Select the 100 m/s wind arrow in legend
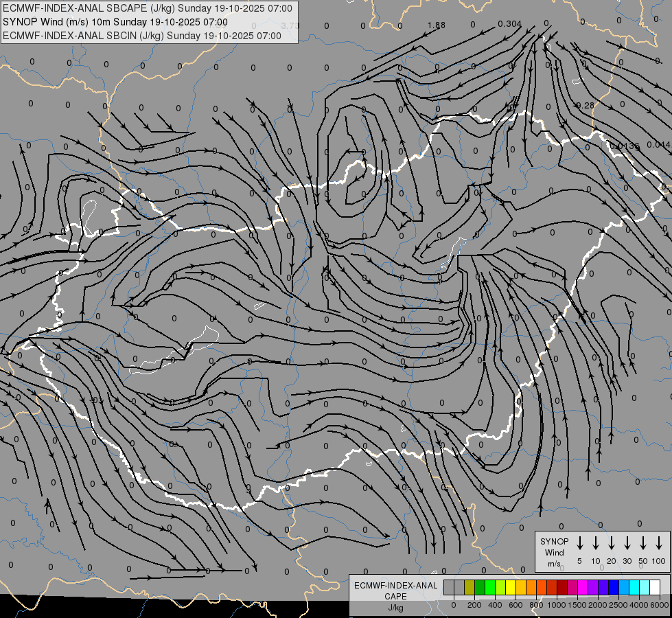This screenshot has height=618, width=672. 659,543
